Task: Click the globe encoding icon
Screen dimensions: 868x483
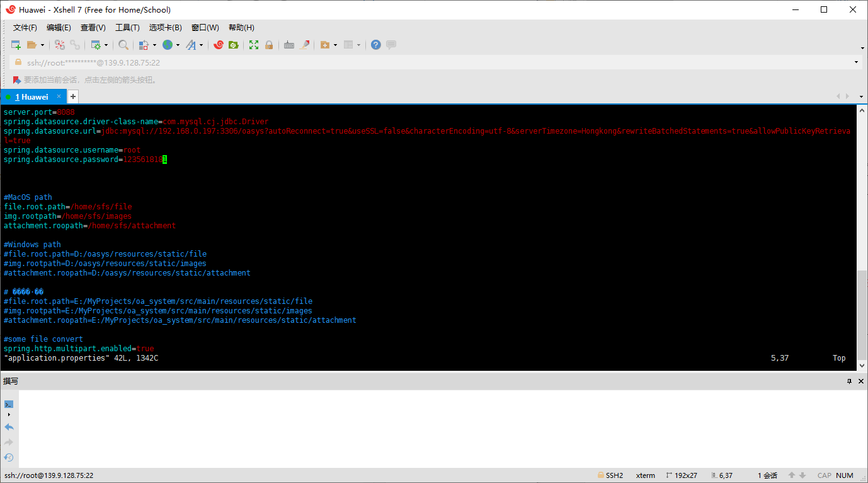Action: coord(168,45)
